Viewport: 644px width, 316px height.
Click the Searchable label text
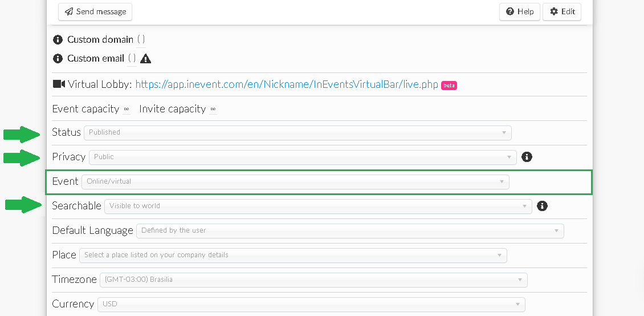[x=77, y=205]
